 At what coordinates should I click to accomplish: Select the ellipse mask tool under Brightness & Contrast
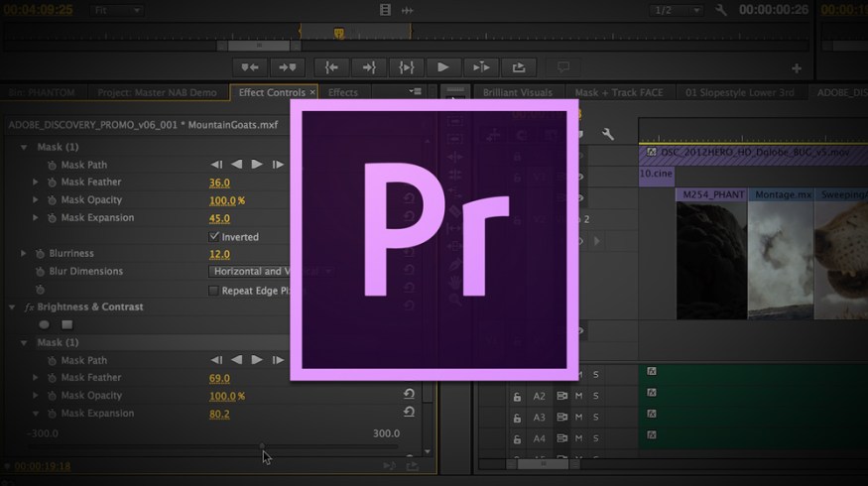pyautogui.click(x=44, y=324)
